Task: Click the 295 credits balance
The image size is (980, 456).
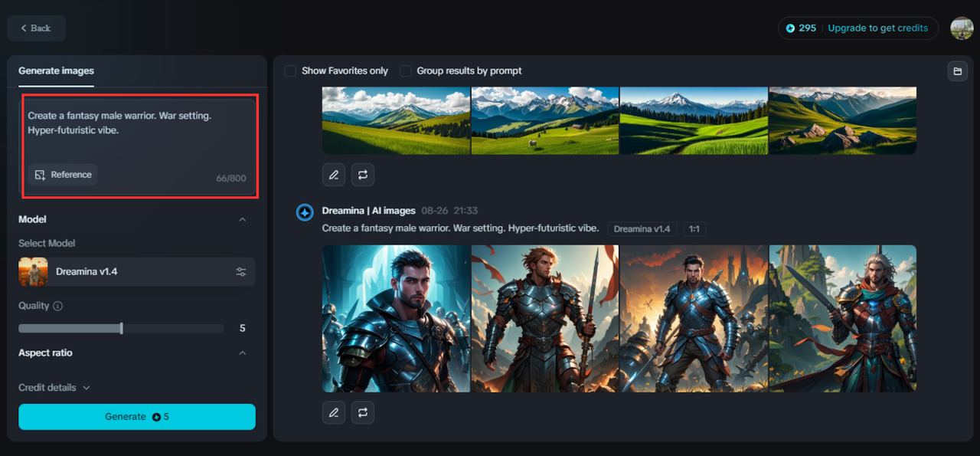Action: click(x=801, y=28)
